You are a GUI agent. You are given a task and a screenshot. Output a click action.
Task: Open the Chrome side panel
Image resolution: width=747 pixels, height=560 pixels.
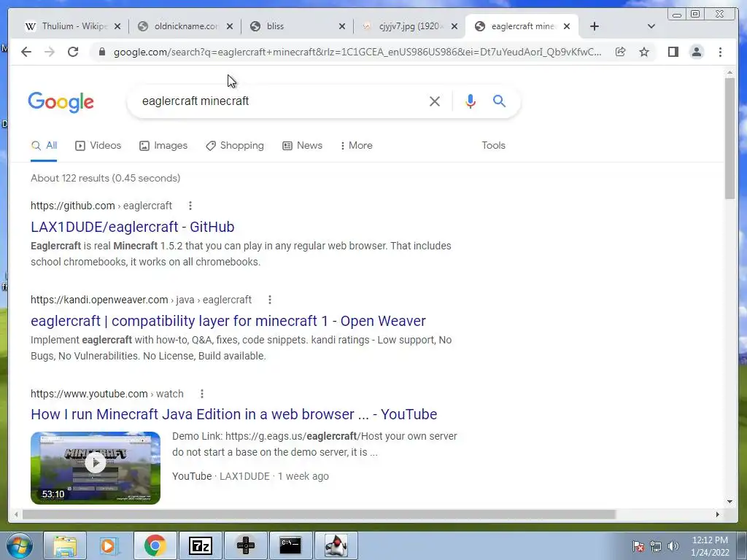[673, 52]
